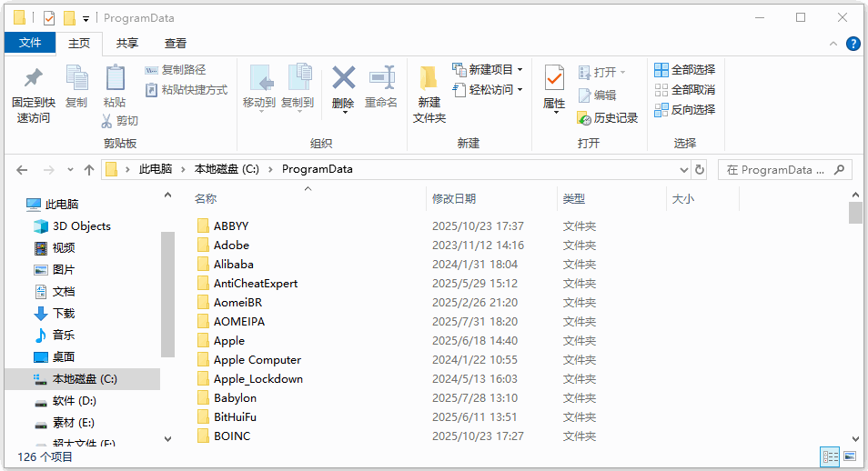This screenshot has width=868, height=471.
Task: Click quick access toolbar properties checkmark icon
Action: point(49,18)
